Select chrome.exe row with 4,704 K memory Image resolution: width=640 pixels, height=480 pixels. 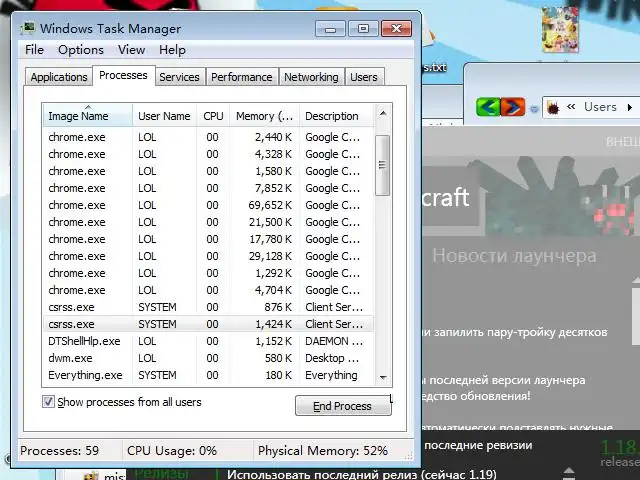coord(208,290)
